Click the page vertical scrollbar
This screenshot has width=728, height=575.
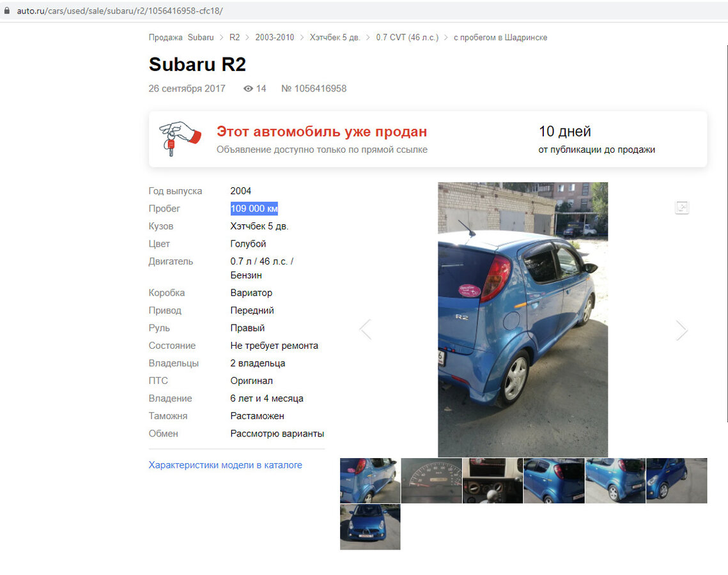(x=727, y=233)
